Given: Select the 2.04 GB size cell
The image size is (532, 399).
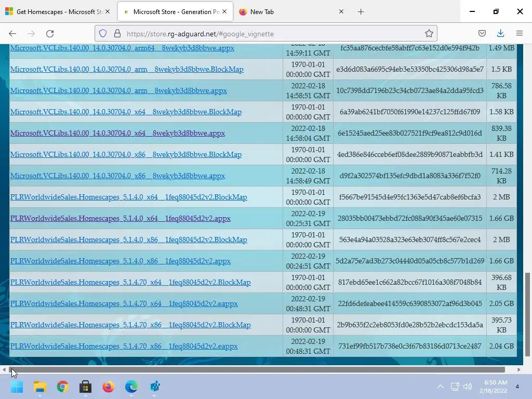Looking at the screenshot, I should pos(501,347).
